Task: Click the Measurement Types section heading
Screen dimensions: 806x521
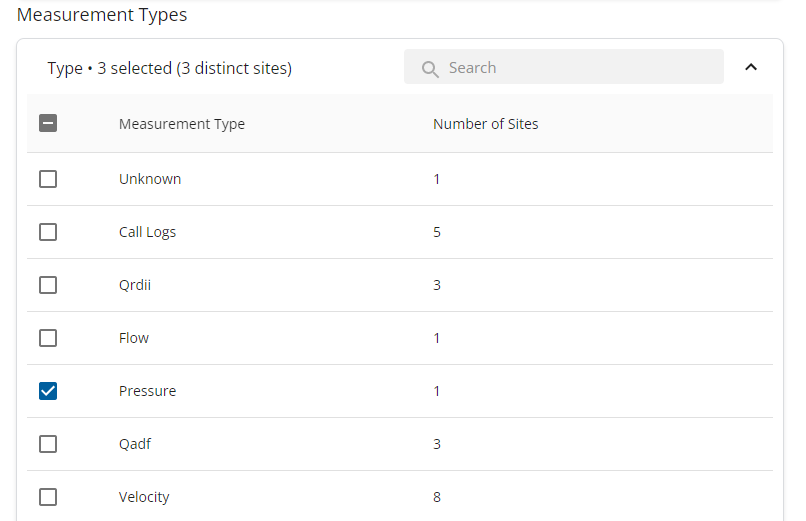Action: 102,15
